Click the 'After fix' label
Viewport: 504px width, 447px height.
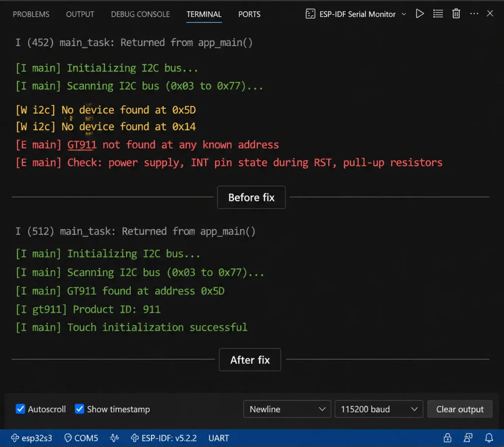point(250,359)
